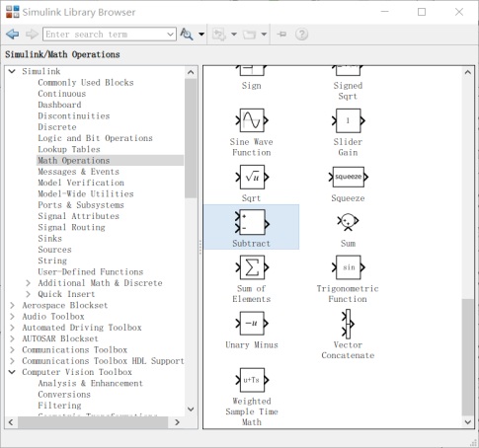Open the Ports & Subsystems library
Screen dimensions: 479x448
pyautogui.click(x=81, y=205)
